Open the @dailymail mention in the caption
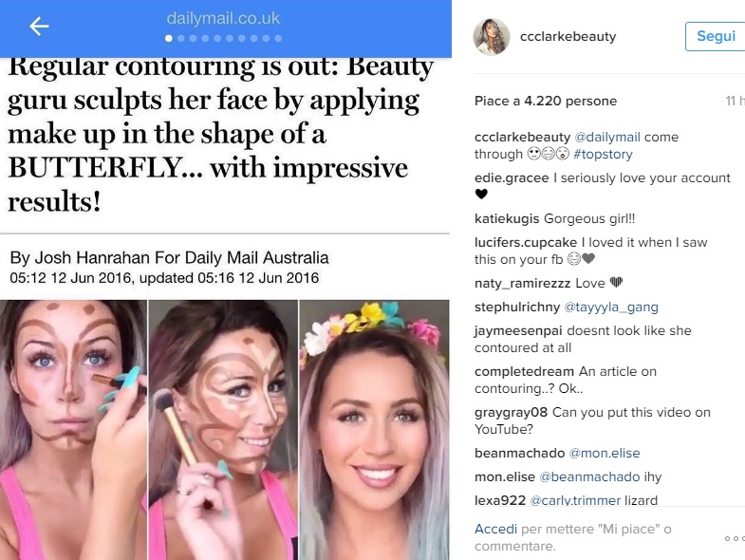This screenshot has width=745, height=560. click(x=607, y=137)
